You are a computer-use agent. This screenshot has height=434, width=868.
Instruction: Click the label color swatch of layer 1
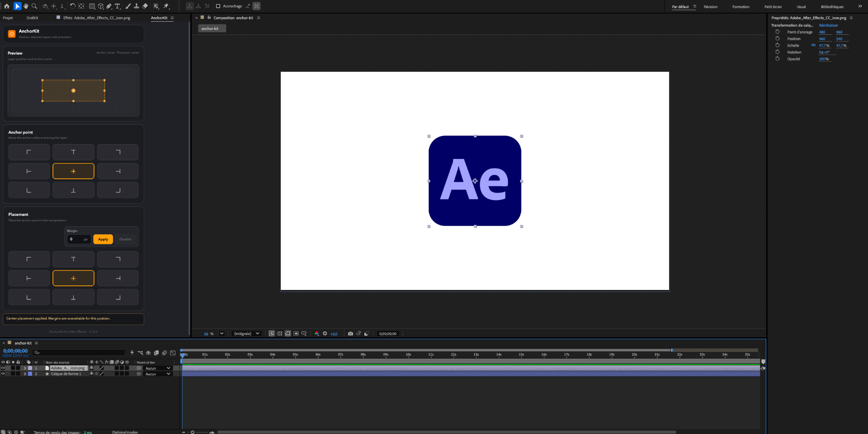coord(30,368)
